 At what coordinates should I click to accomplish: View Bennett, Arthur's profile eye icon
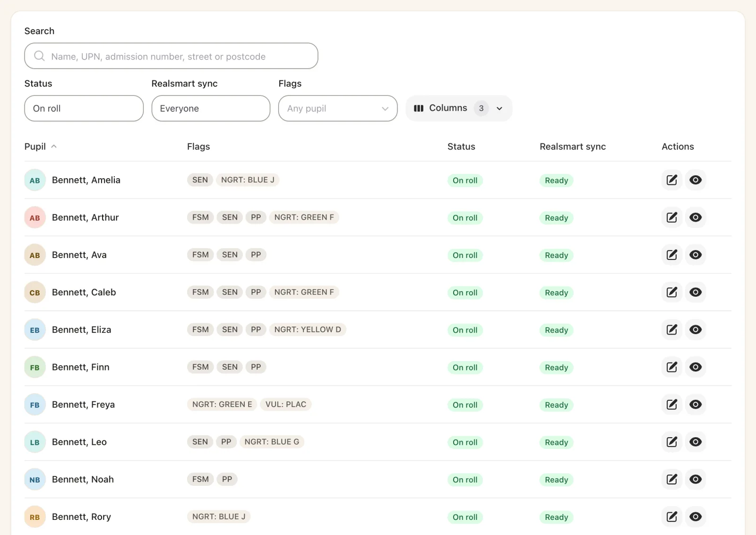(x=695, y=217)
